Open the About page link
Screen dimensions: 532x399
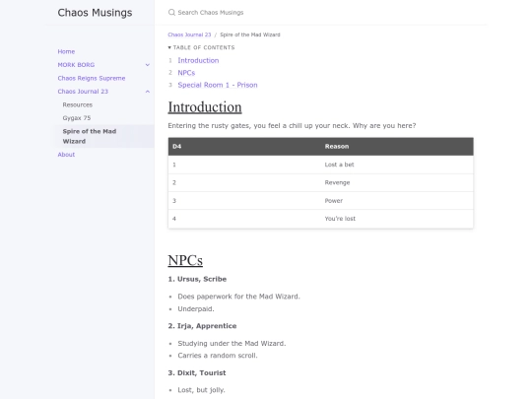click(x=66, y=155)
